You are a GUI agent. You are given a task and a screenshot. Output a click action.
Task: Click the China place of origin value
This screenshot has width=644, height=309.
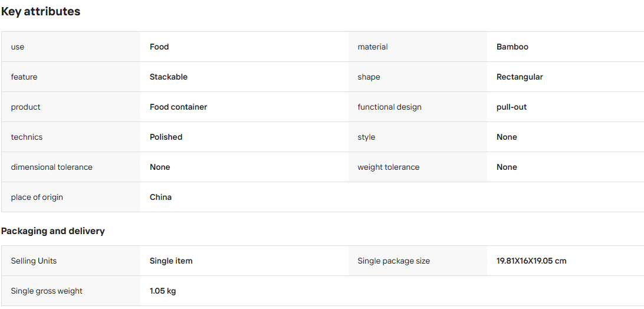tap(160, 197)
